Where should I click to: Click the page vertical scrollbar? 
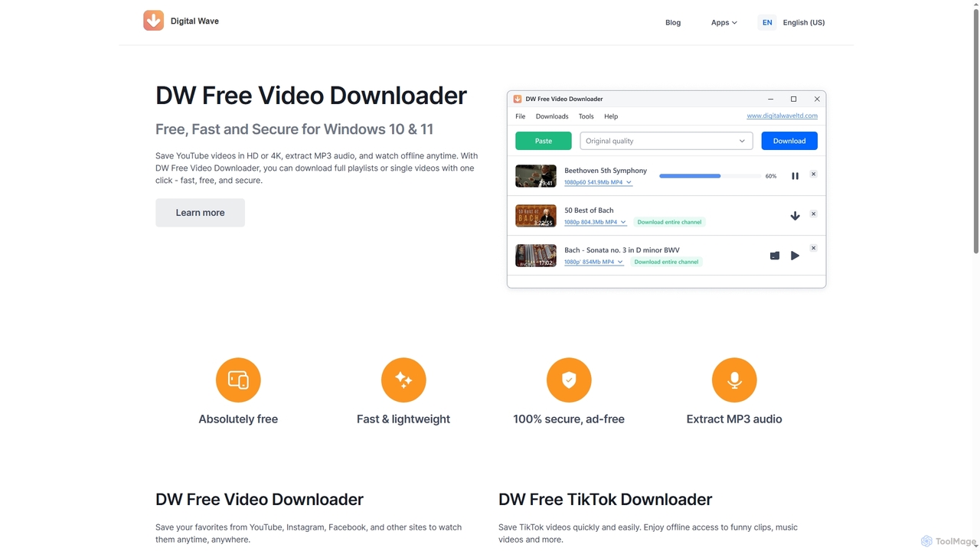coord(975,130)
